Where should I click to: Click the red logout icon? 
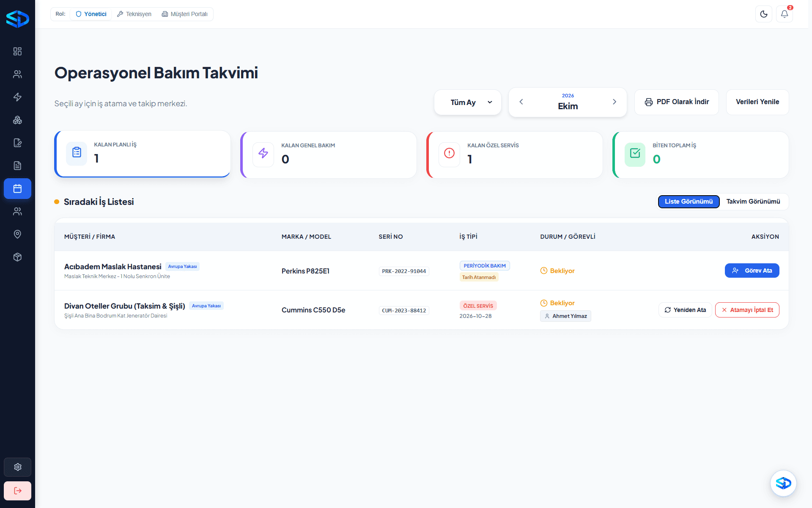tap(17, 491)
